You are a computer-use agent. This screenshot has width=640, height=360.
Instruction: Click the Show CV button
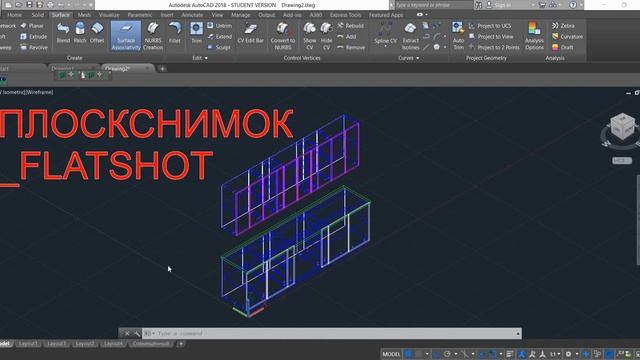pyautogui.click(x=309, y=36)
